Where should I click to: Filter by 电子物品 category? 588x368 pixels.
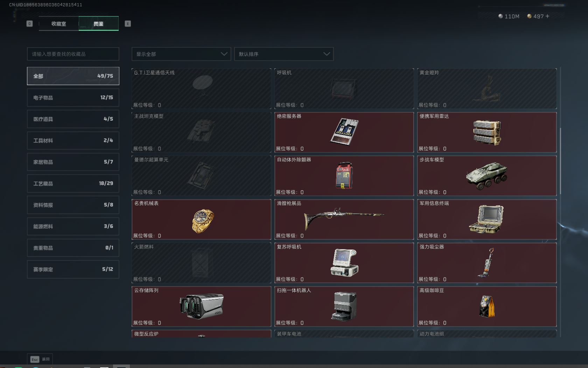pos(73,98)
